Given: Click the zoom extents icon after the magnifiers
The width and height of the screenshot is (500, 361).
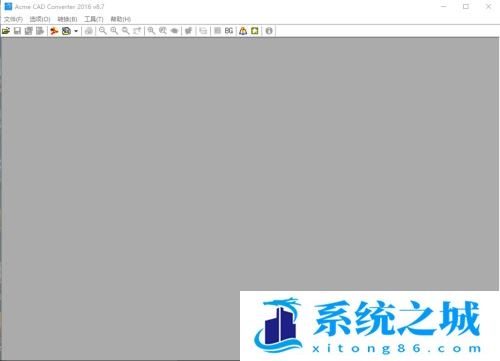Looking at the screenshot, I should pos(137,31).
